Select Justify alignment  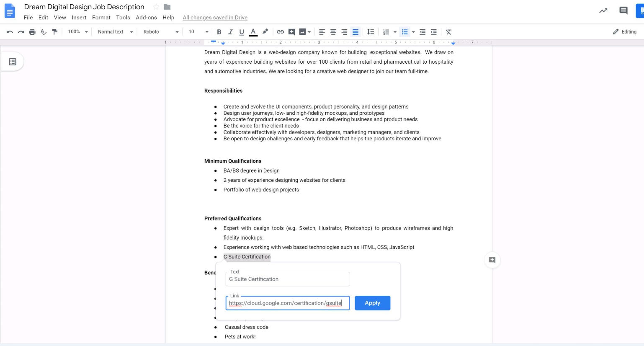(355, 32)
